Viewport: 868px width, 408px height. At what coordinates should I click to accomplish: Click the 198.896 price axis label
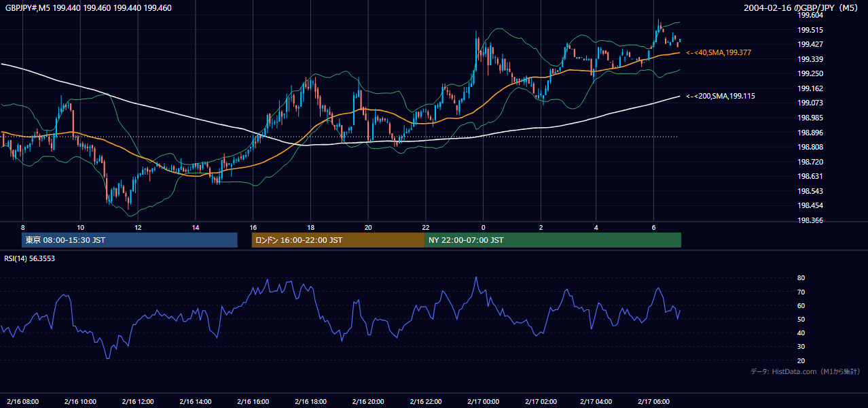(810, 133)
